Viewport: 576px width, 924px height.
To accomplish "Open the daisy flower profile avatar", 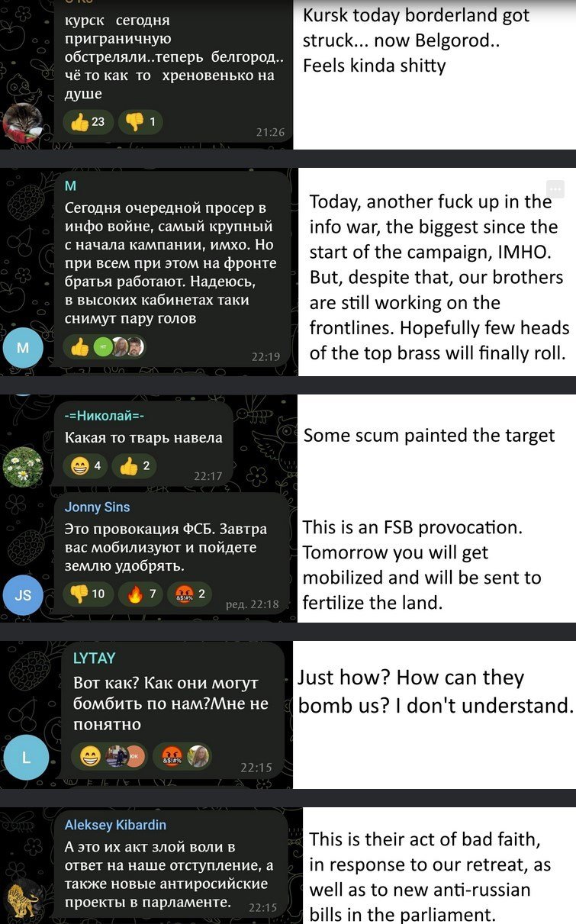I will [x=23, y=467].
